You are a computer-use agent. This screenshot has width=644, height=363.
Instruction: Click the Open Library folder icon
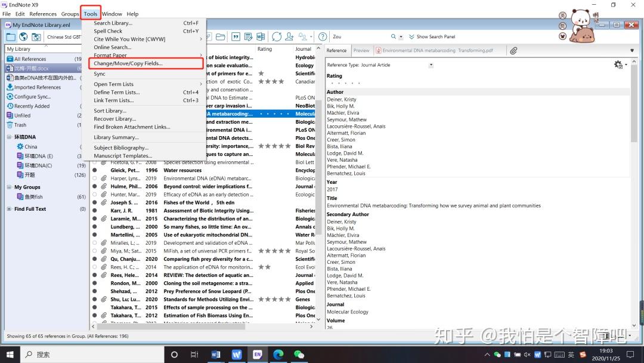tap(221, 37)
